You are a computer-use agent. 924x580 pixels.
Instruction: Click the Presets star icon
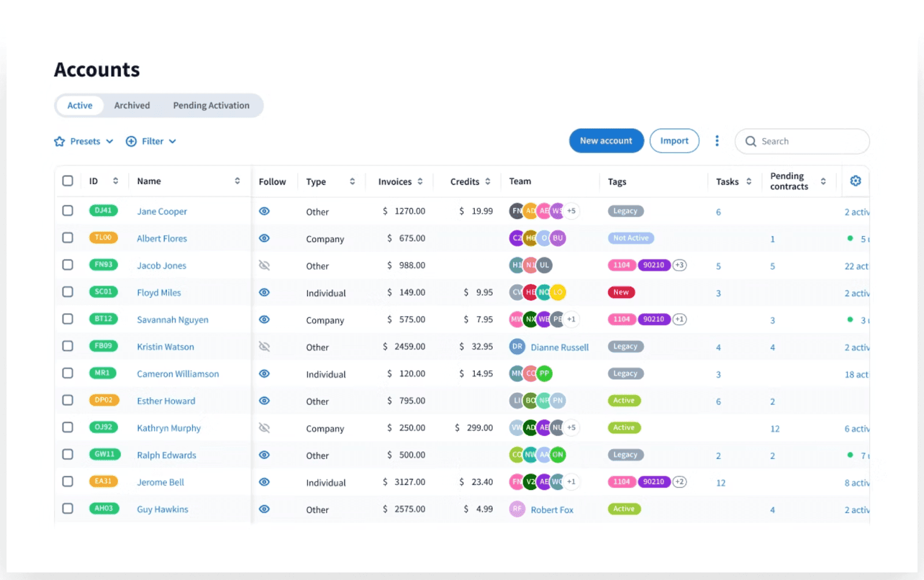(59, 141)
